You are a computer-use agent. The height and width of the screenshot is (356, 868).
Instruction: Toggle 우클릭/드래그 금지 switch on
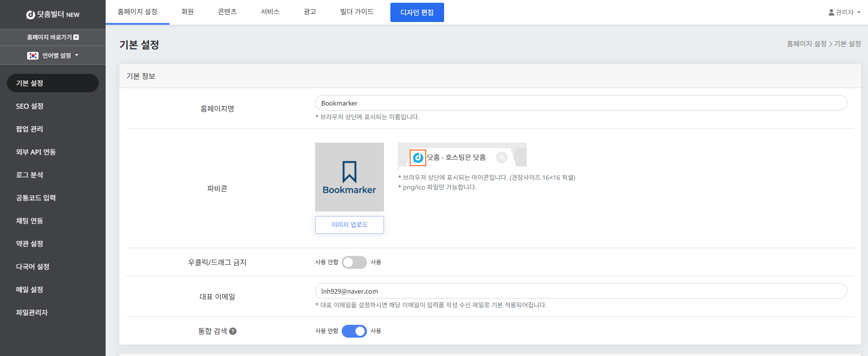pyautogui.click(x=354, y=262)
